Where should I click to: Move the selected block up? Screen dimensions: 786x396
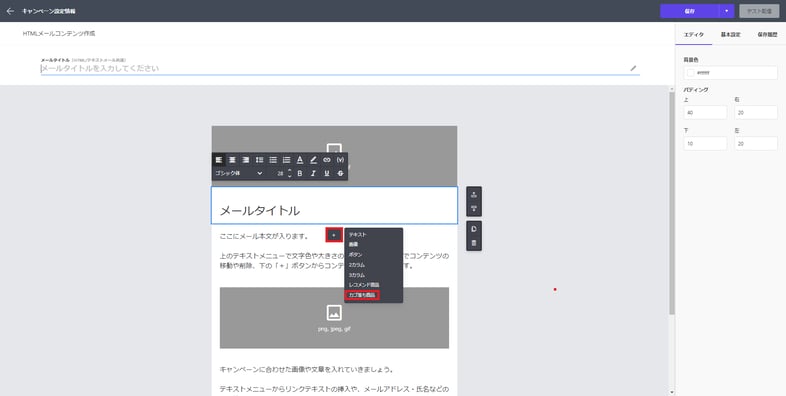[x=474, y=195]
